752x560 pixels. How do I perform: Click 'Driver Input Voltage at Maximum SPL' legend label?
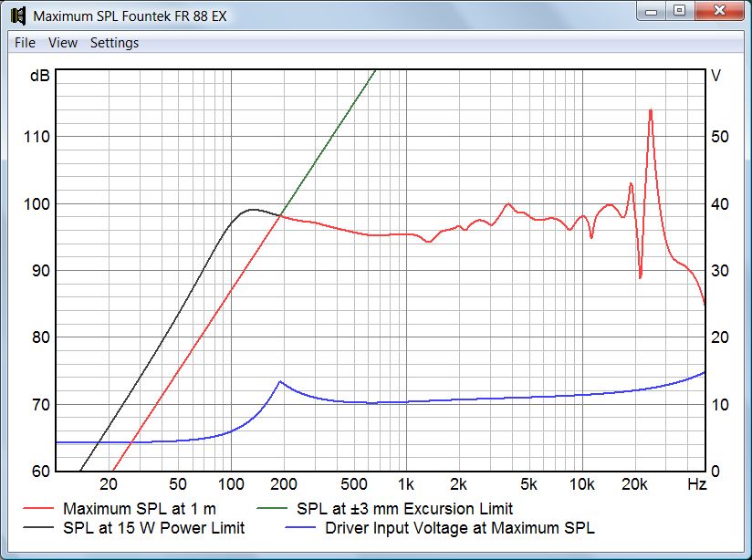pyautogui.click(x=460, y=528)
